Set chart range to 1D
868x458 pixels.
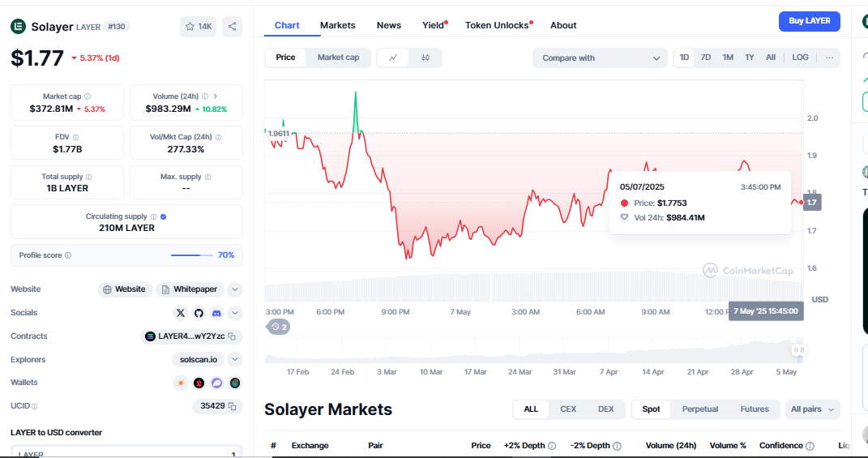coord(684,58)
